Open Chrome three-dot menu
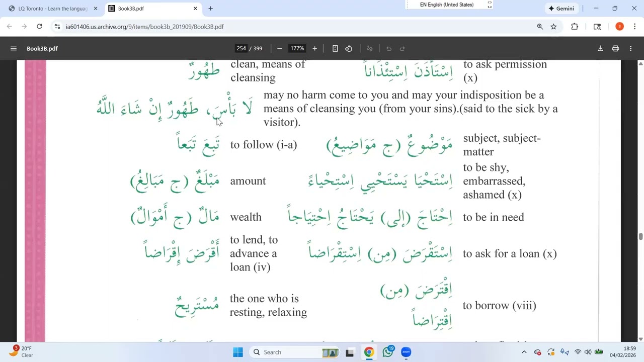644x362 pixels. tap(634, 26)
